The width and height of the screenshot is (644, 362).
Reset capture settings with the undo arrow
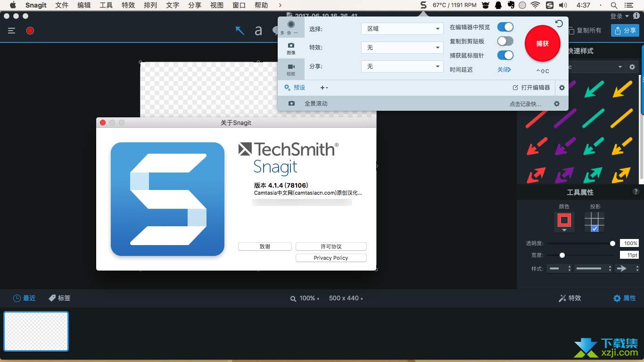559,24
